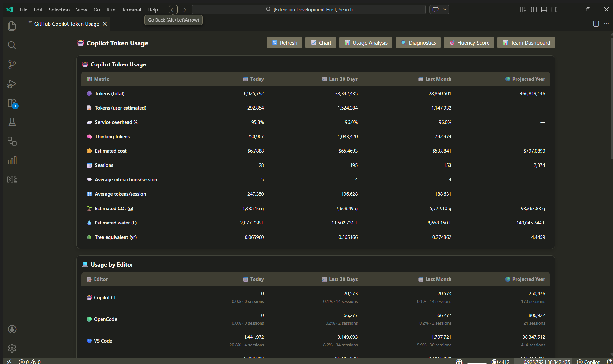Click the Extension Development Host search field
Viewport: 613px width, 364px height.
coord(309,10)
